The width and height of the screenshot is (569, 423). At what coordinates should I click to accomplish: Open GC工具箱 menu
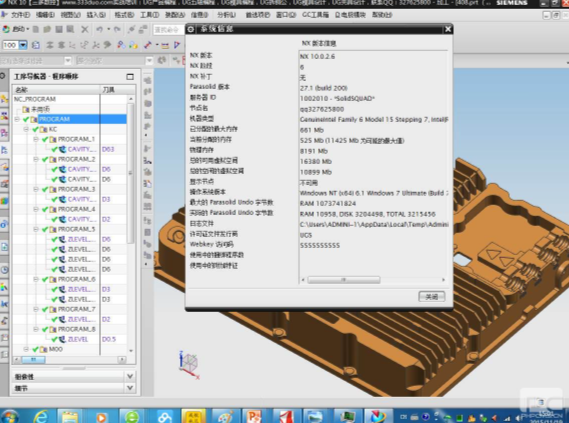[315, 15]
